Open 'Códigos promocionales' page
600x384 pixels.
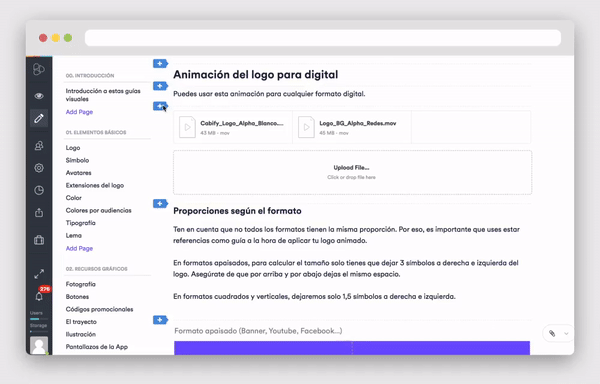pos(99,309)
